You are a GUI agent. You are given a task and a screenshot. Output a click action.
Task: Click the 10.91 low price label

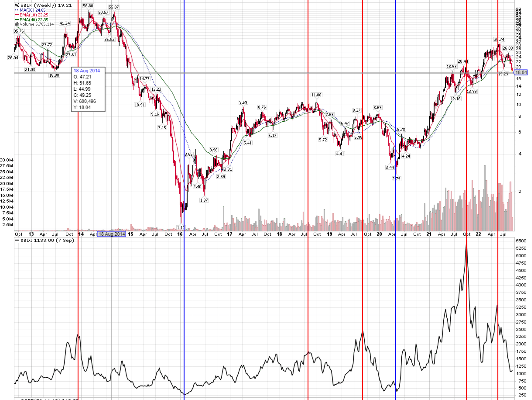click(140, 105)
